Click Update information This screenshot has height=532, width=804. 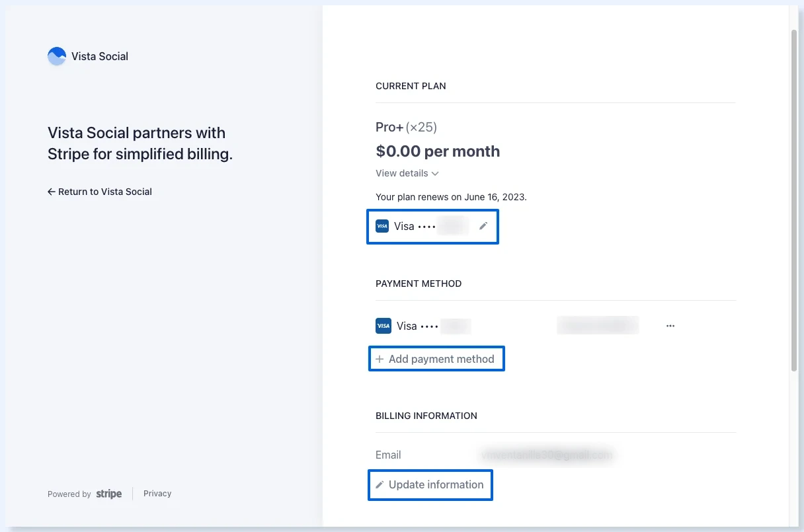point(430,484)
